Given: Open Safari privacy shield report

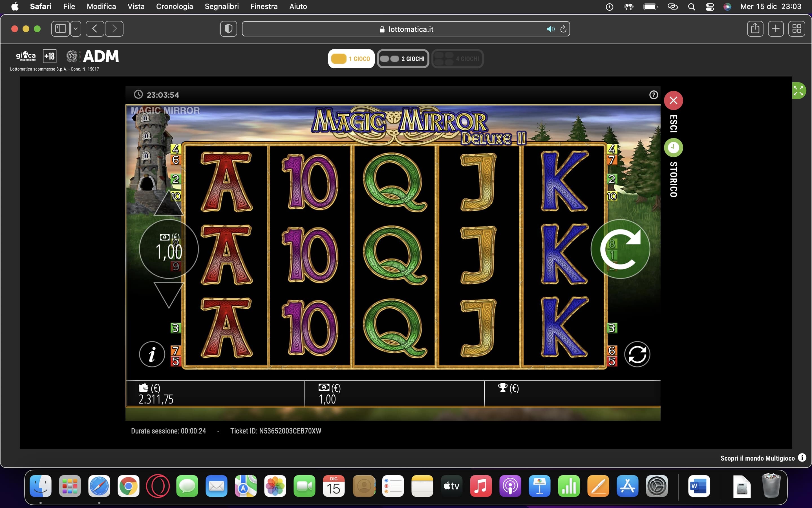Looking at the screenshot, I should click(x=228, y=29).
